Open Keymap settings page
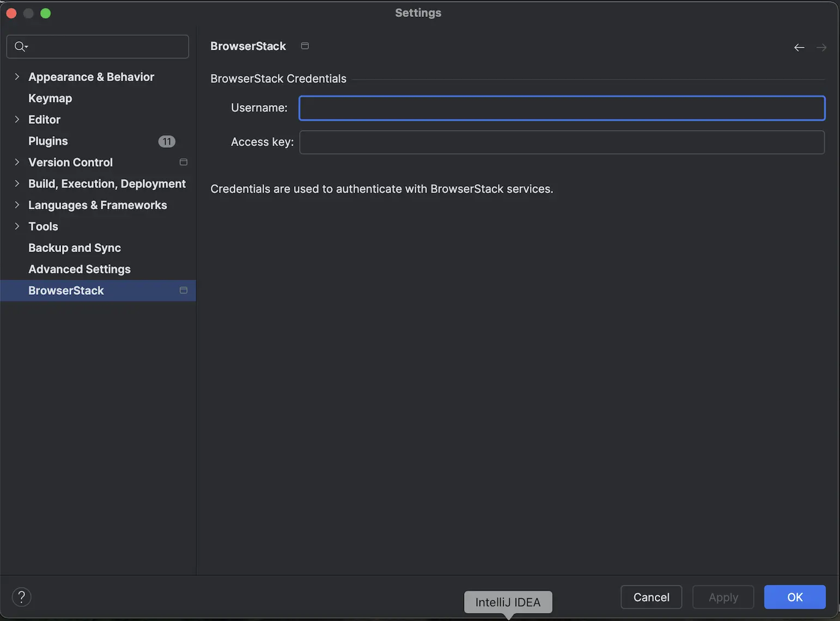 tap(50, 98)
